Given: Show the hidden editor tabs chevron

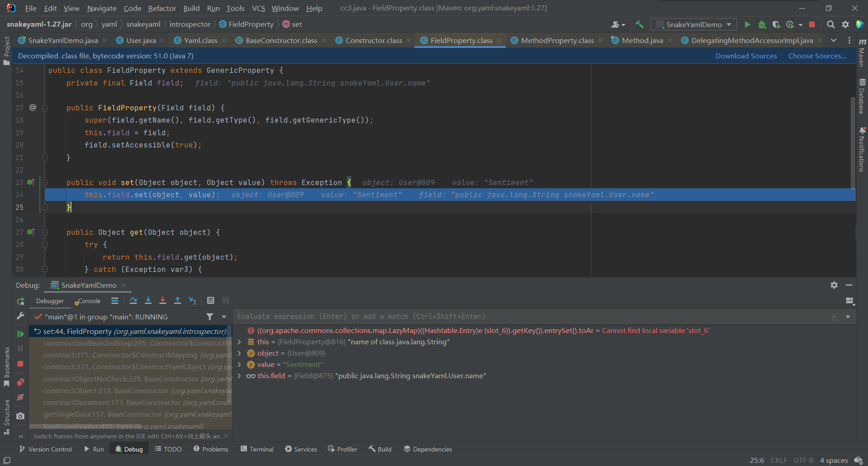Looking at the screenshot, I should click(834, 40).
